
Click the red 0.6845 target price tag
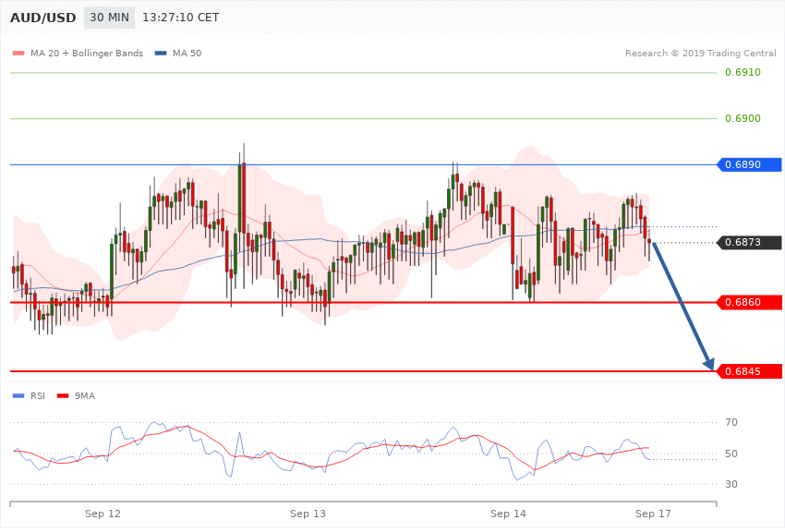coord(750,371)
